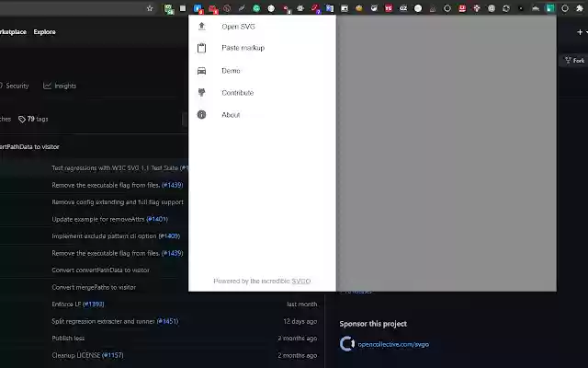This screenshot has height=368, width=588.
Task: Open commit 'Test regressions with W3C SVG 1.1 Test Suite'
Action: pyautogui.click(x=116, y=167)
